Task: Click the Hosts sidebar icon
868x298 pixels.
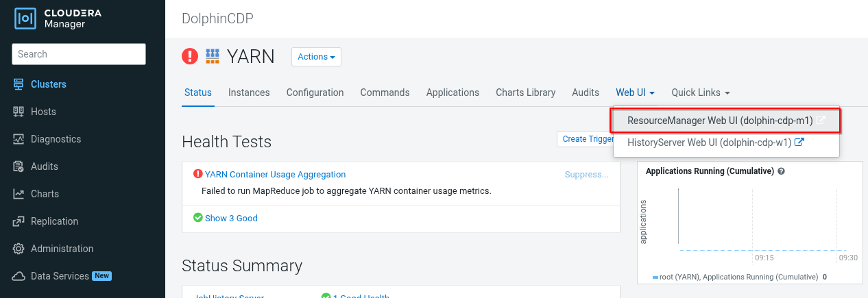Action: tap(19, 112)
